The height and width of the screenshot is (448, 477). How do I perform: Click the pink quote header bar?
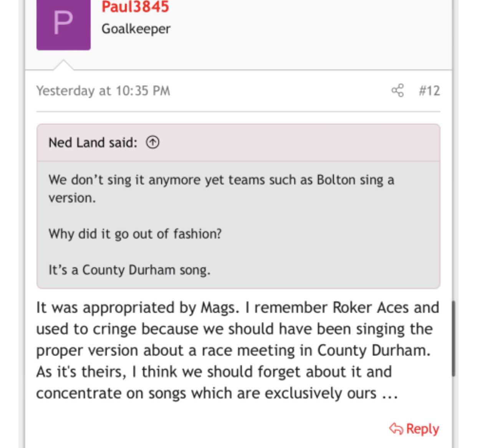238,143
